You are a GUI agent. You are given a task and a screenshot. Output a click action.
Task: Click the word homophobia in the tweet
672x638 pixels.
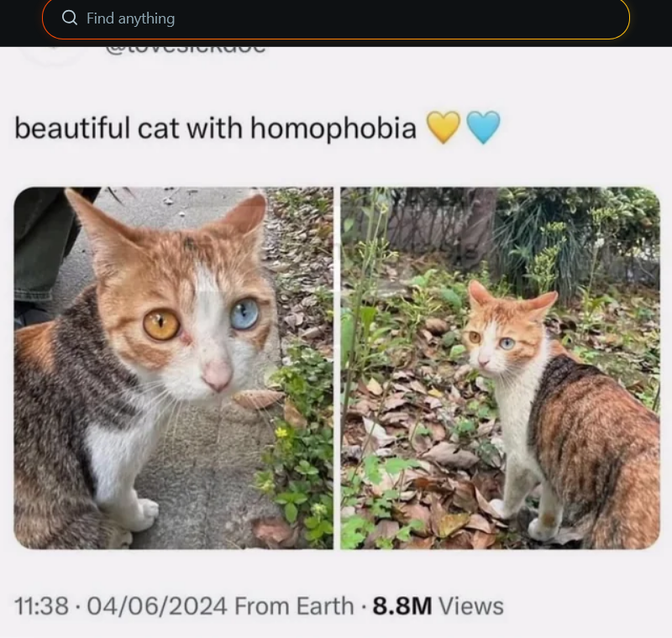tap(333, 128)
